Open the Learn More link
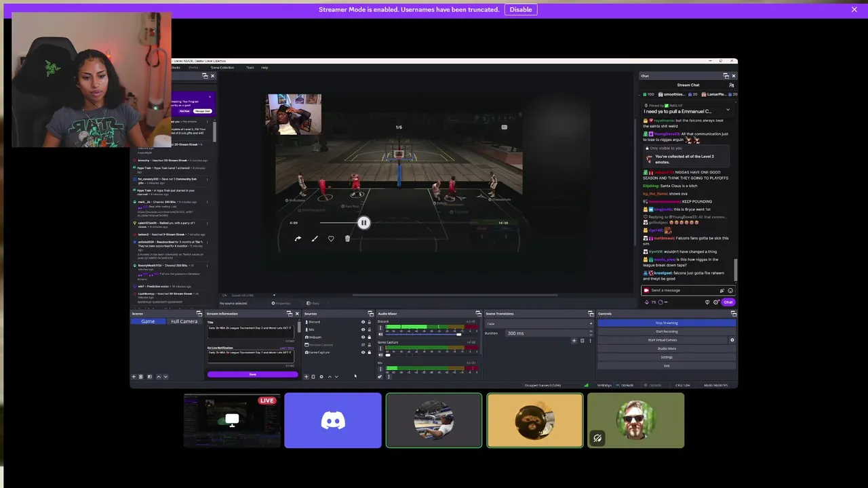This screenshot has width=868, height=488. pos(287,348)
